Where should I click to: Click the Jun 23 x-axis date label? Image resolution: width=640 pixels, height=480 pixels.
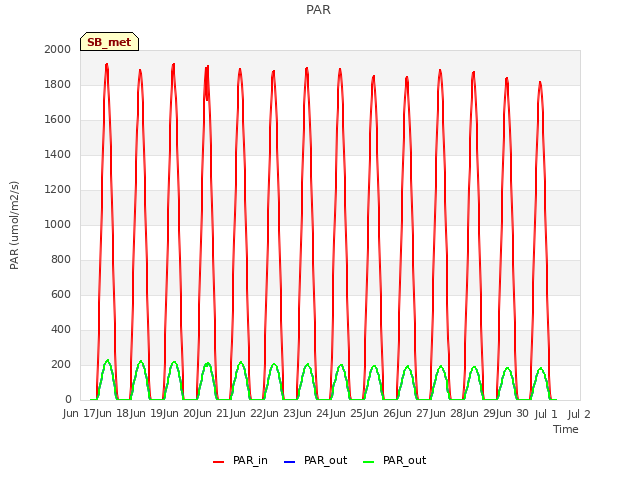pyautogui.click(x=280, y=414)
